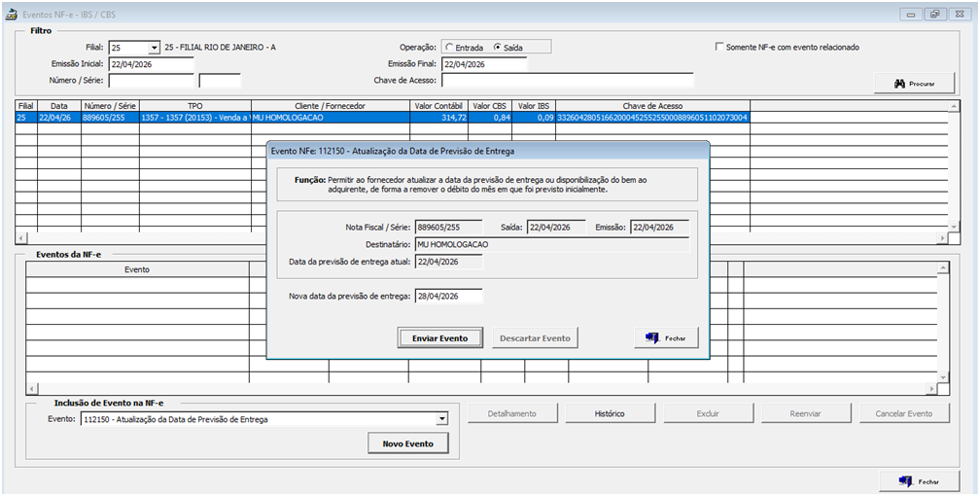Open the Filial dropdown list
This screenshot has height=496, width=980.
click(154, 48)
